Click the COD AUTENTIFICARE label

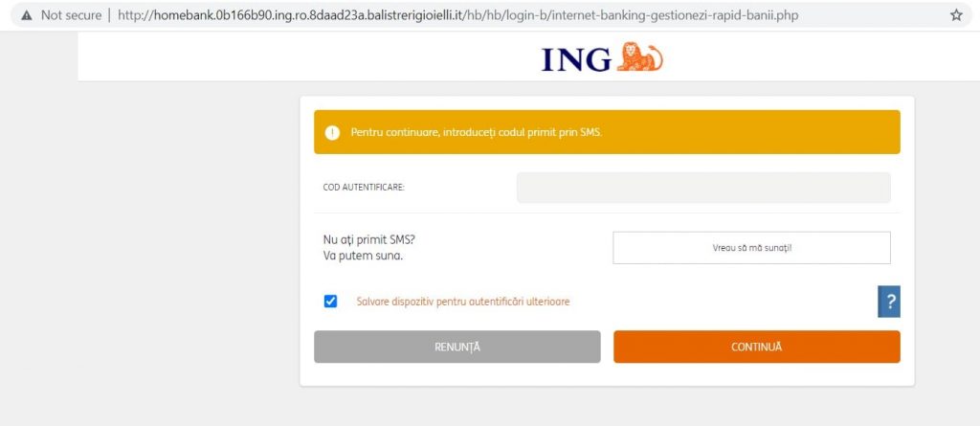[364, 187]
